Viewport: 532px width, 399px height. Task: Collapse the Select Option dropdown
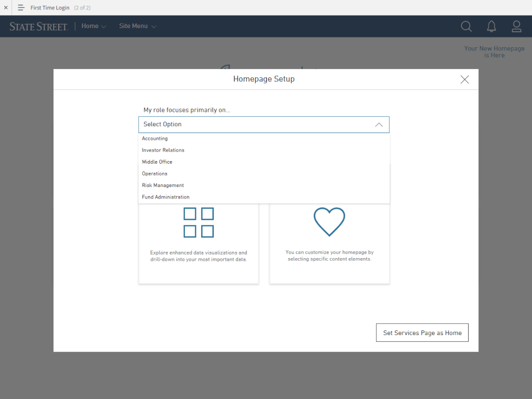[x=379, y=125]
